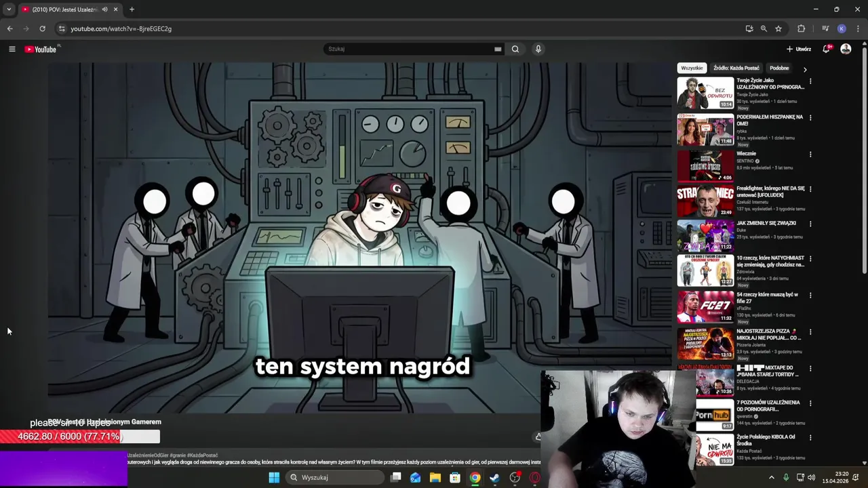The width and height of the screenshot is (868, 488).
Task: Go back with browser back arrow
Action: tap(9, 28)
